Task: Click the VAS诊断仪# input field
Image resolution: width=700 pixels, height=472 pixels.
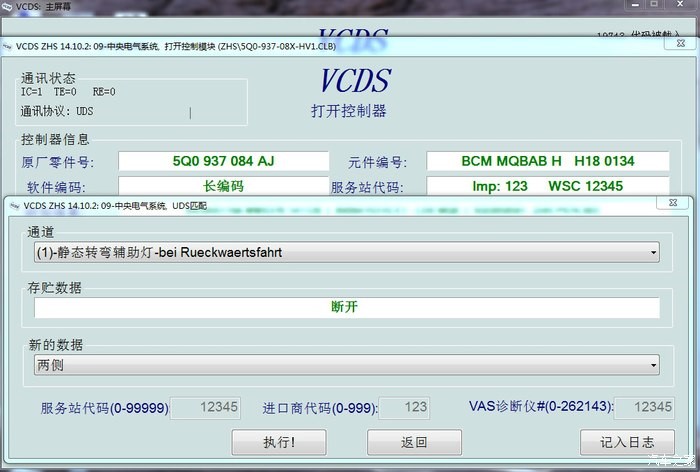Action: 643,408
